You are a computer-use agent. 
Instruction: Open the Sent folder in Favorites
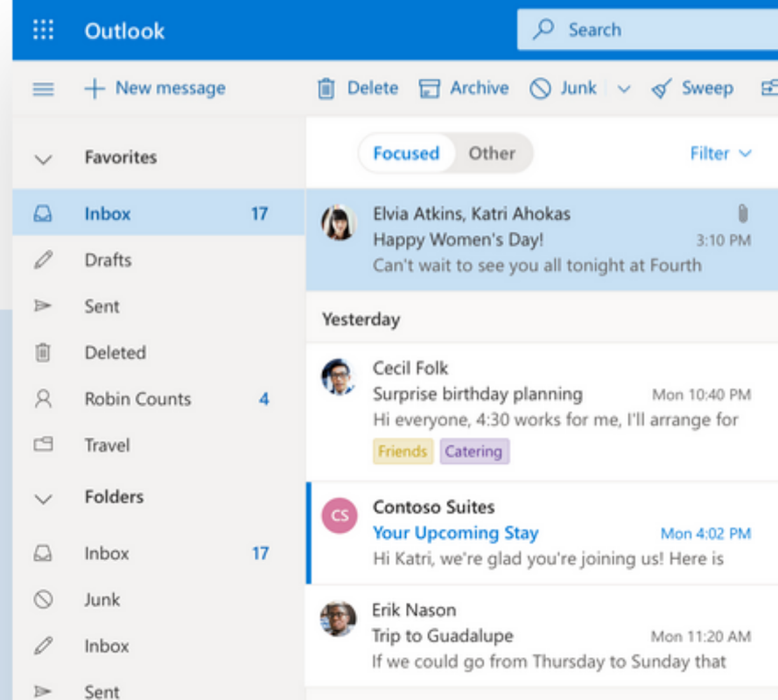[158, 306]
